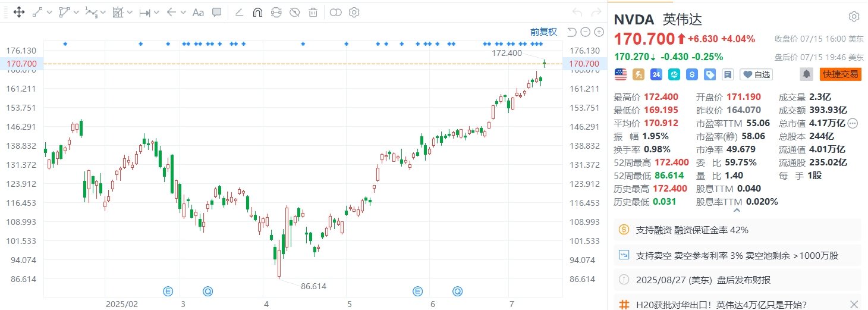
Task: Open the measure tool dropdown arrow
Action: [156, 12]
